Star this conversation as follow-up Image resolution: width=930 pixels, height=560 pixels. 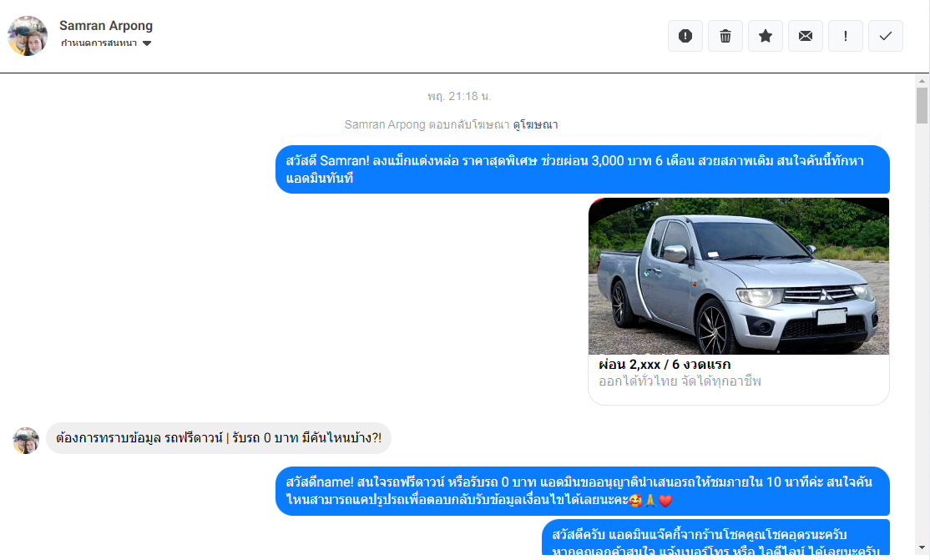click(x=765, y=36)
